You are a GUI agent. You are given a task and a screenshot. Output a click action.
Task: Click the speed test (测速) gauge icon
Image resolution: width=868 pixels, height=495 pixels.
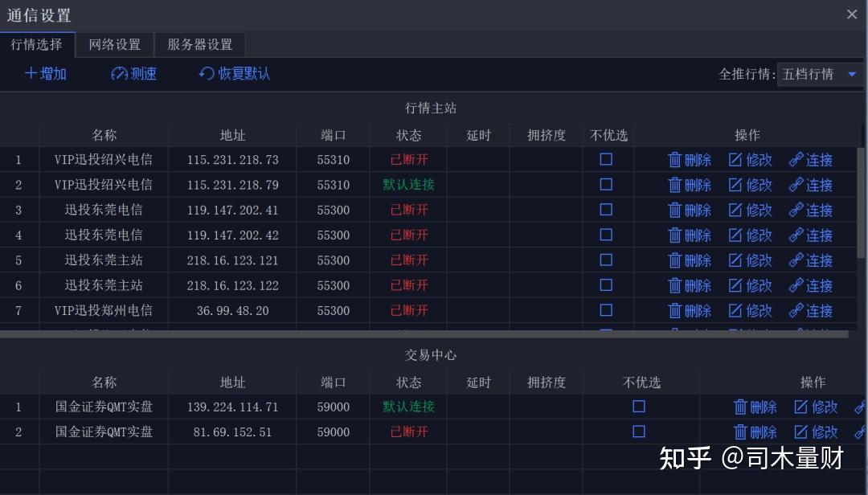pos(117,74)
